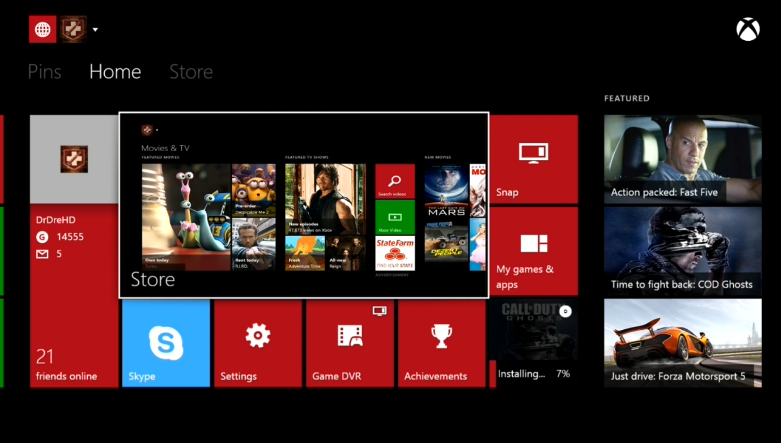Open the Game DVR tile
This screenshot has width=781, height=443.
(350, 343)
